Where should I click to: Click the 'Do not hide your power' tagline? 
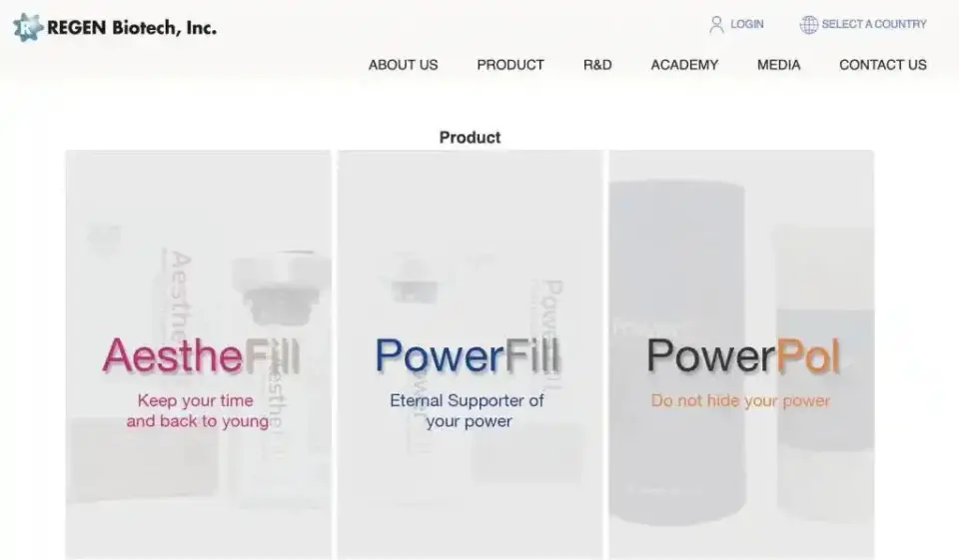click(740, 401)
